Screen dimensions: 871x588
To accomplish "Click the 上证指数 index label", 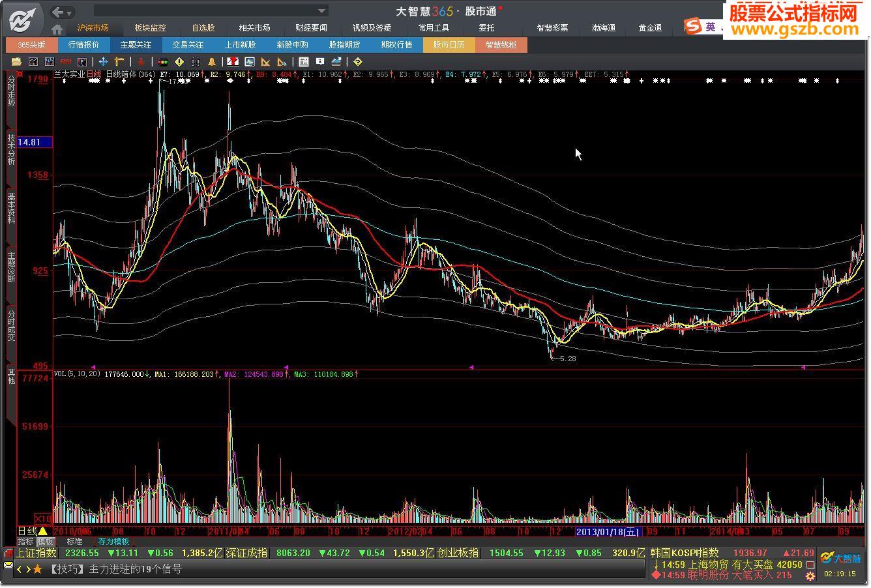I will [x=36, y=553].
